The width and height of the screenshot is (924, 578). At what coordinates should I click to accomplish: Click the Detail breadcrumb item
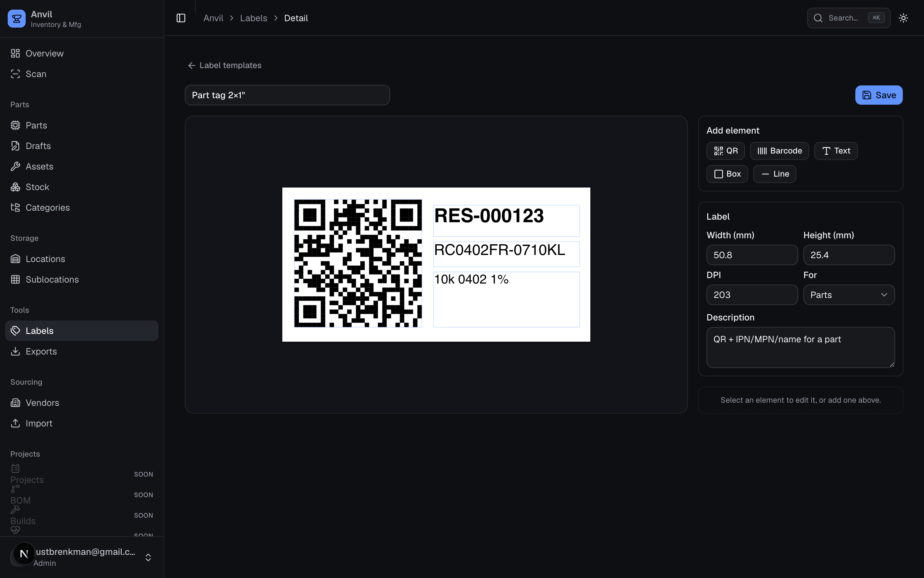point(296,18)
